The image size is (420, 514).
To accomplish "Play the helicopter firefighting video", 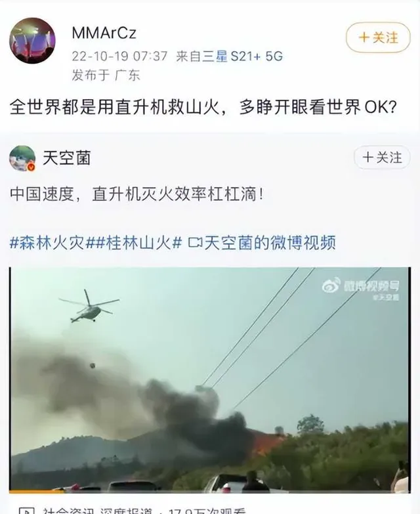I will [210, 379].
